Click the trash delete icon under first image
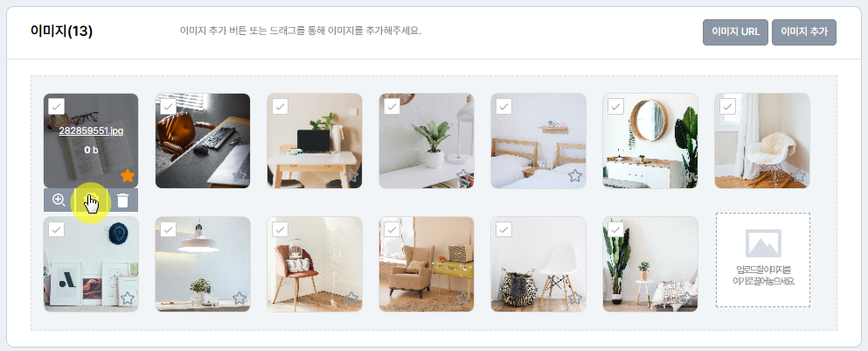This screenshot has height=351, width=868. pyautogui.click(x=123, y=200)
